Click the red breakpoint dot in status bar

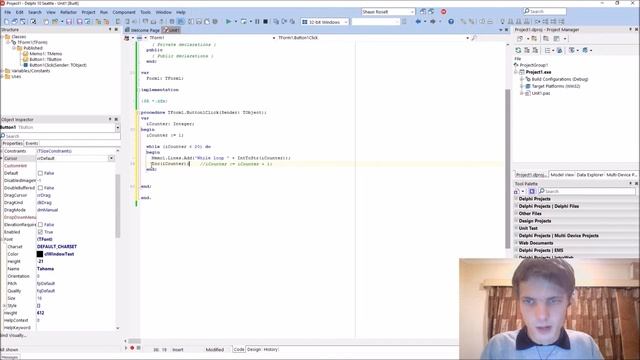tap(132, 348)
